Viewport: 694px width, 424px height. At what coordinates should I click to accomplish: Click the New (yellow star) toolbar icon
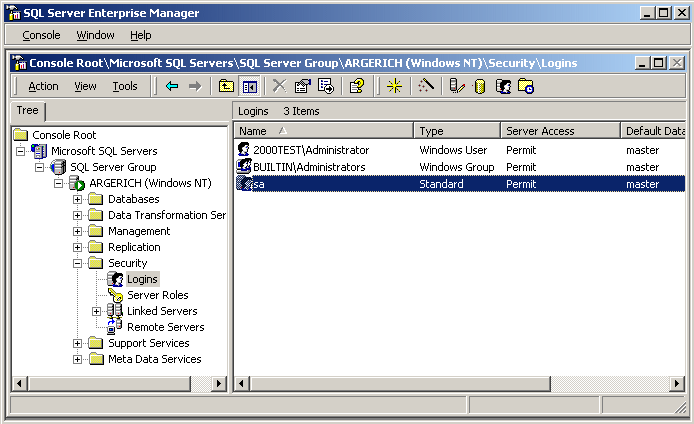point(394,86)
